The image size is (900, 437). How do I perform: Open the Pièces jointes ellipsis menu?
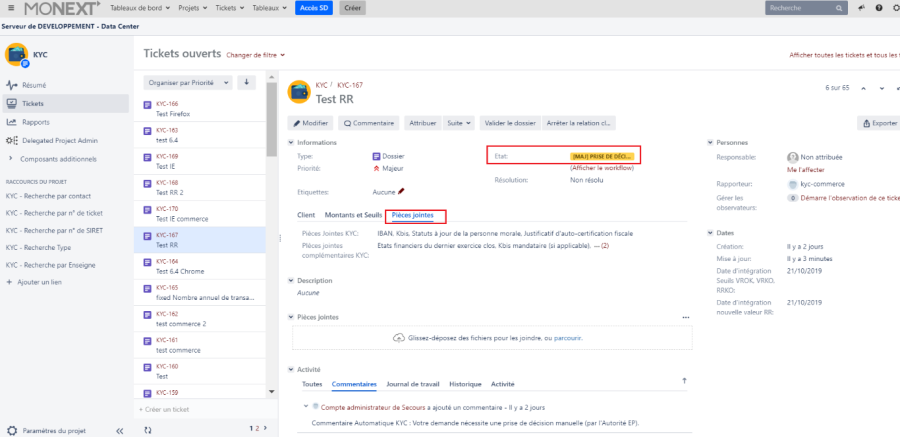pos(686,317)
